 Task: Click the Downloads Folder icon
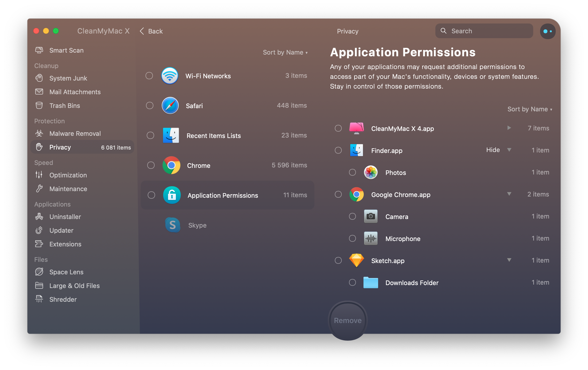pyautogui.click(x=371, y=283)
